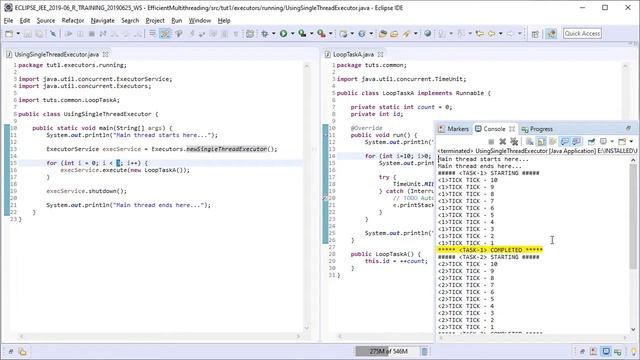This screenshot has height=360, width=640.
Task: Select the UsingSingleThreadExecutor.java editor tab
Action: (x=56, y=54)
